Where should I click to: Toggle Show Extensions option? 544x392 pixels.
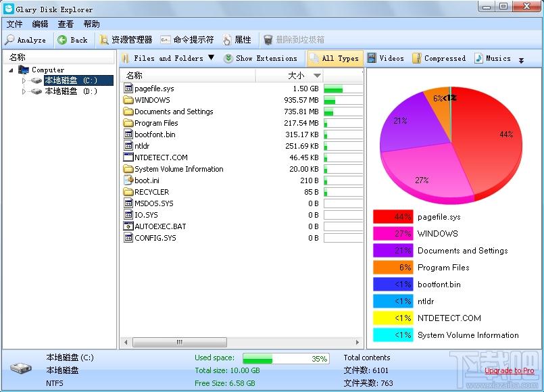click(261, 58)
